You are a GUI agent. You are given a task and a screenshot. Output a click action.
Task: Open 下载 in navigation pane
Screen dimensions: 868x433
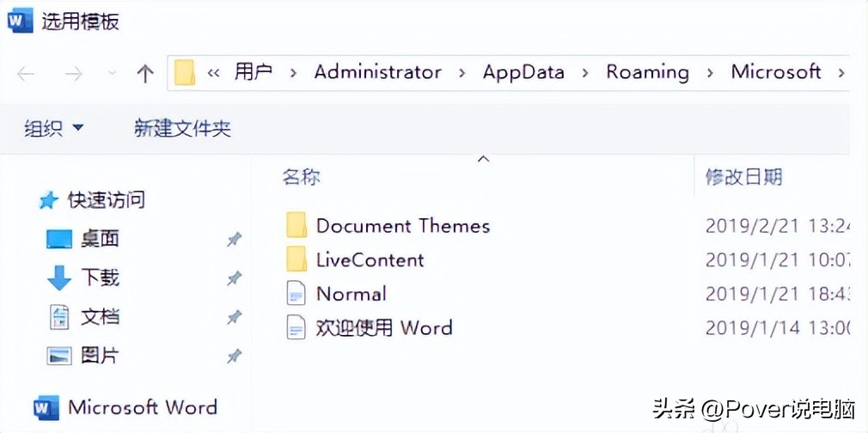(101, 277)
